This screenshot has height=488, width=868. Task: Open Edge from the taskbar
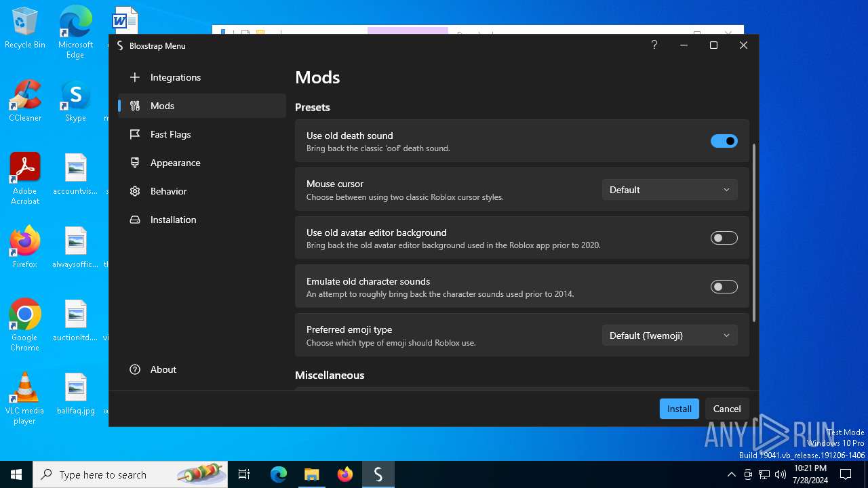click(x=279, y=474)
